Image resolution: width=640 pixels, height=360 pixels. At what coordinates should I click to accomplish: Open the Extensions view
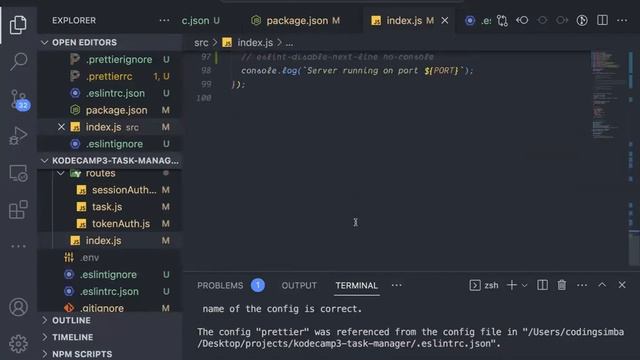click(18, 210)
